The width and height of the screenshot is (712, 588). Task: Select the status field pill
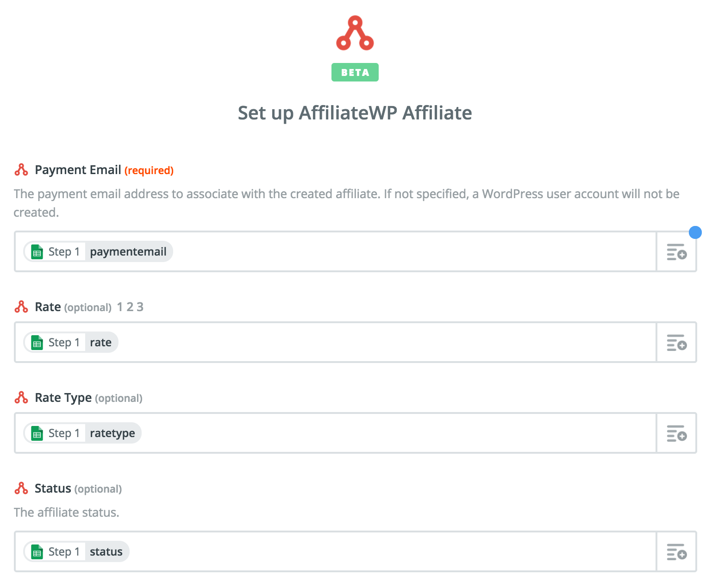point(76,552)
